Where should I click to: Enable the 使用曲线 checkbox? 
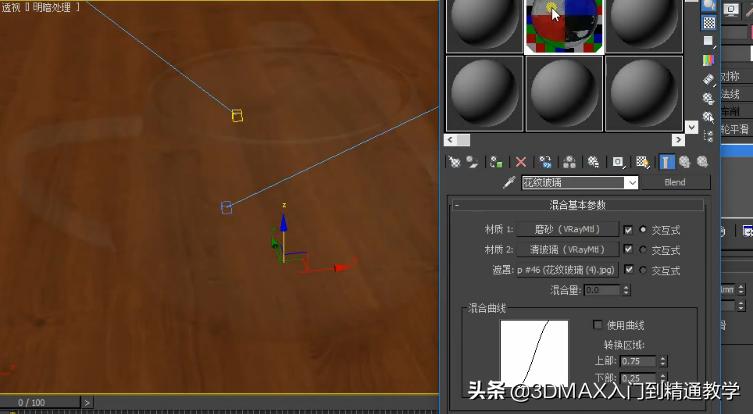tap(597, 325)
